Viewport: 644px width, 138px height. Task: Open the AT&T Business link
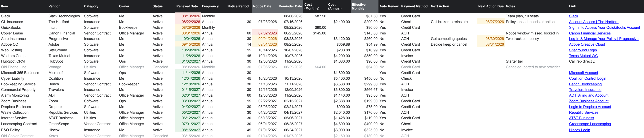click(x=581, y=118)
